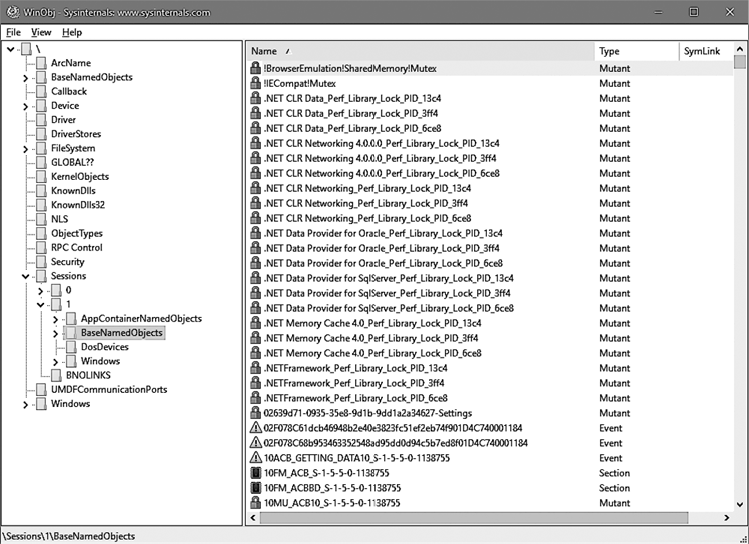The image size is (749, 544).
Task: Sort list by the Type column header
Action: tap(609, 51)
